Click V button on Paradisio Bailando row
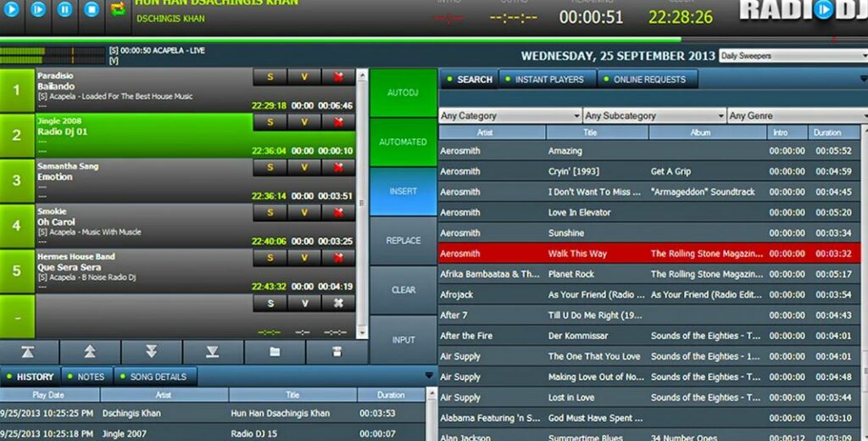 click(304, 77)
